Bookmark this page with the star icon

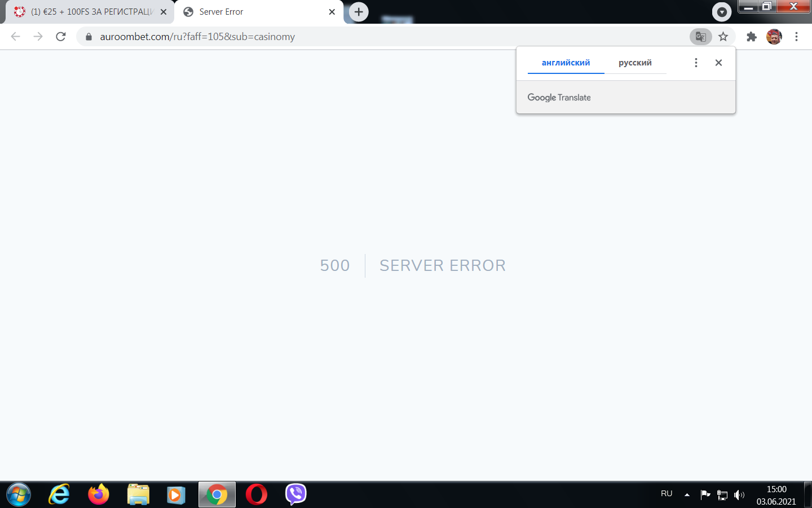point(723,37)
